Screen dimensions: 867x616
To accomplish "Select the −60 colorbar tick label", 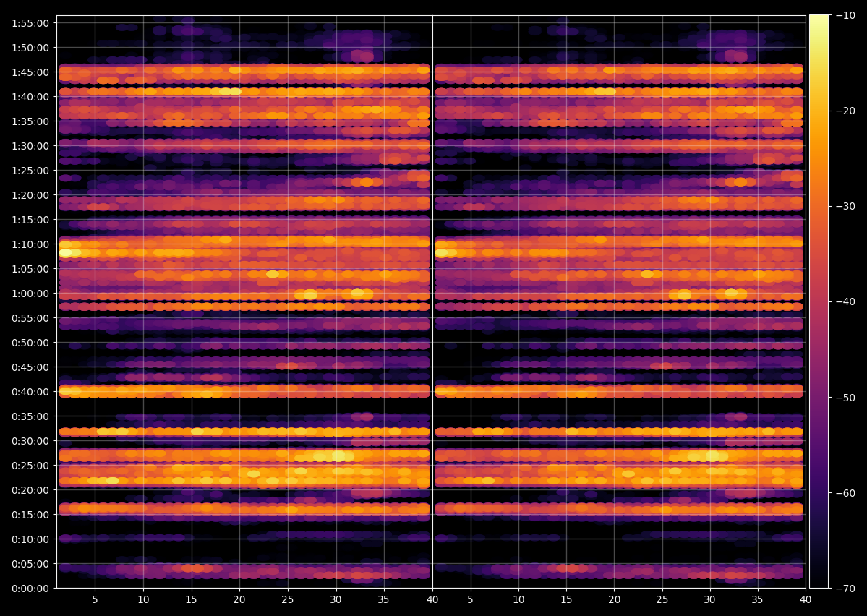I will [845, 493].
